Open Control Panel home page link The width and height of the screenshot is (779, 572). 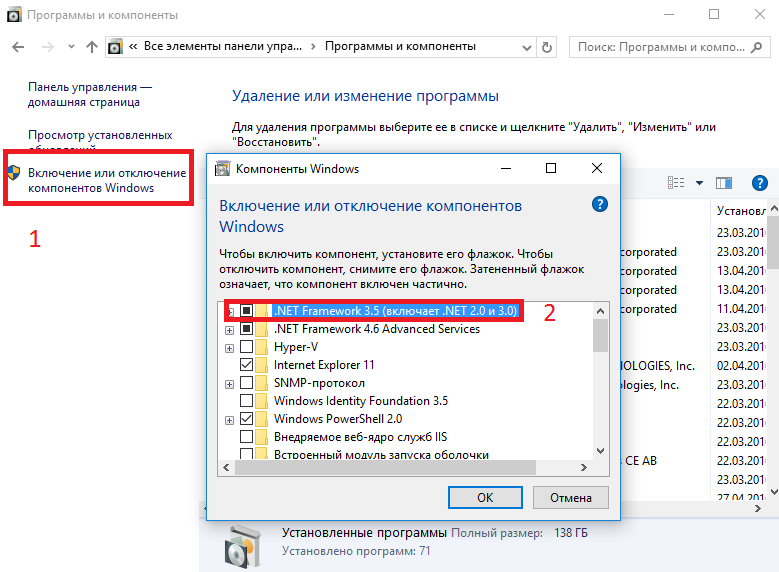(90, 94)
